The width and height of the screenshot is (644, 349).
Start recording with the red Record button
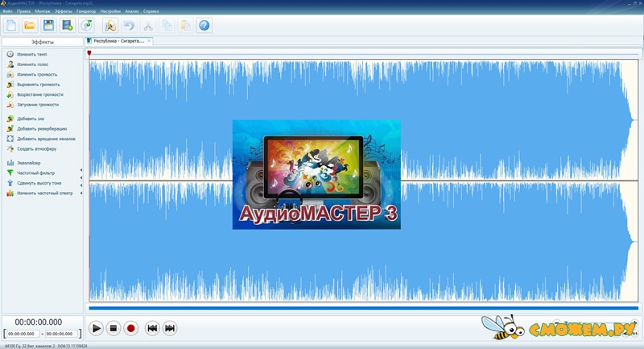[x=130, y=328]
